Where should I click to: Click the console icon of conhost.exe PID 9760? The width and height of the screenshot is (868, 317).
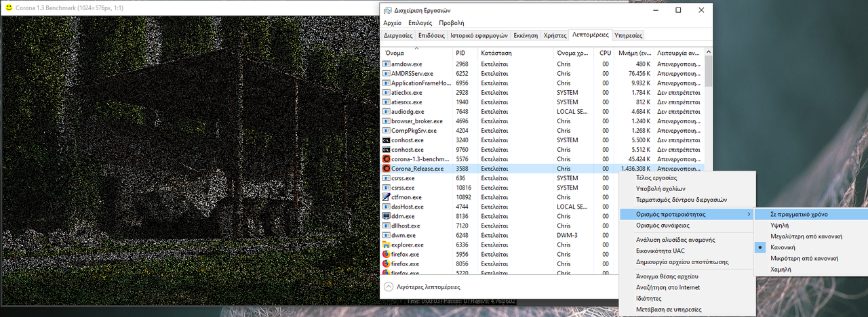[386, 150]
